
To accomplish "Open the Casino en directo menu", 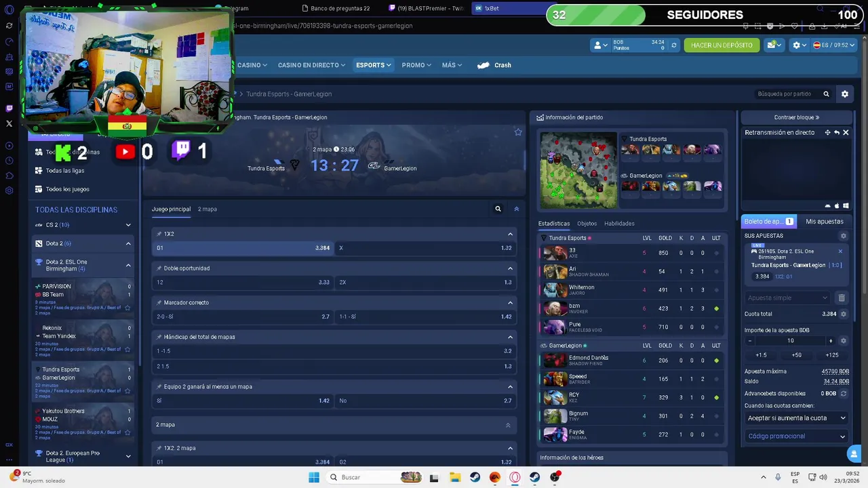I will 312,65.
